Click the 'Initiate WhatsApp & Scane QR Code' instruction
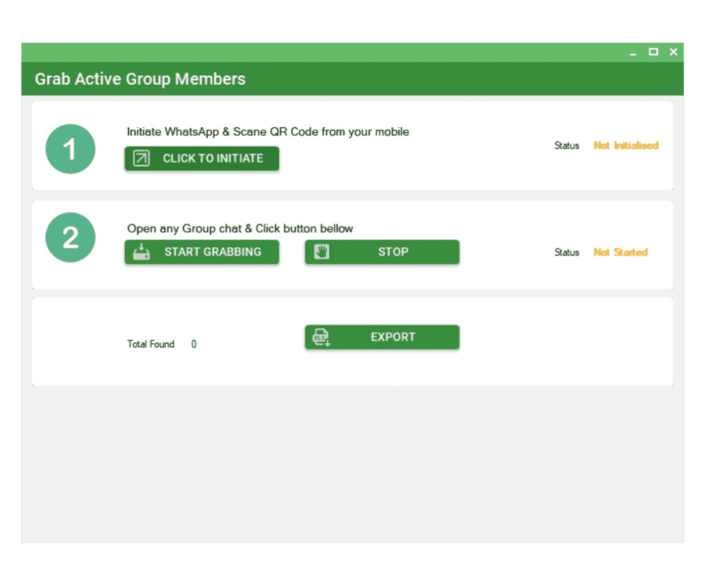Screen dimensions: 703x588 tap(268, 132)
